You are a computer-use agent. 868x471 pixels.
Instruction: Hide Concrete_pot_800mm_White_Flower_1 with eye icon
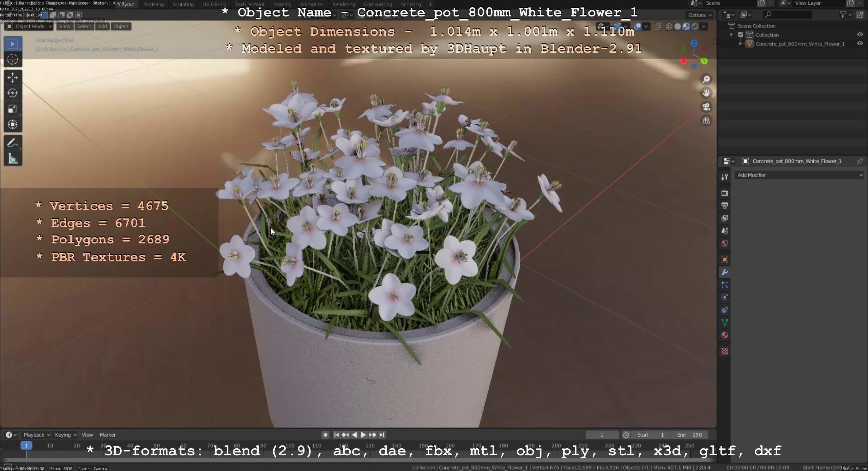coord(860,44)
